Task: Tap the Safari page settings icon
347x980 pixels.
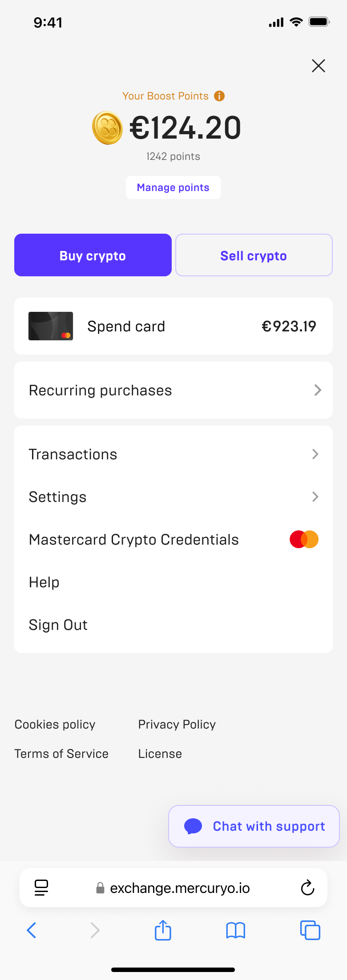Action: click(x=41, y=888)
